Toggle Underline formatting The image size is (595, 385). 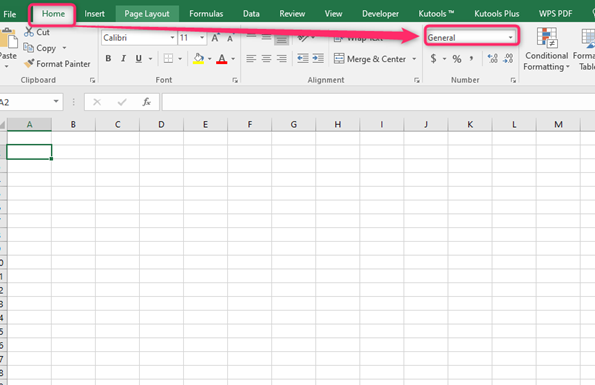pos(139,58)
